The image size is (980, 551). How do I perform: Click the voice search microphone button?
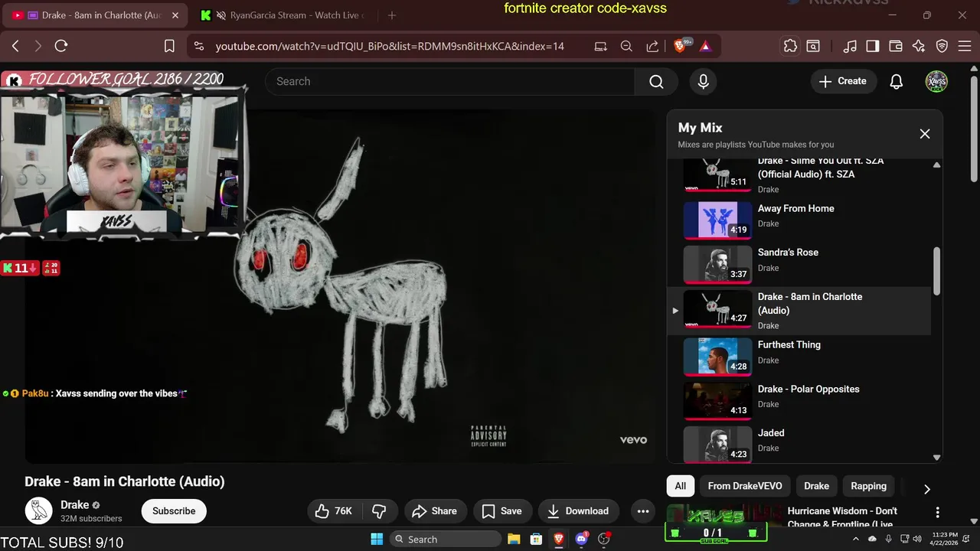(703, 81)
